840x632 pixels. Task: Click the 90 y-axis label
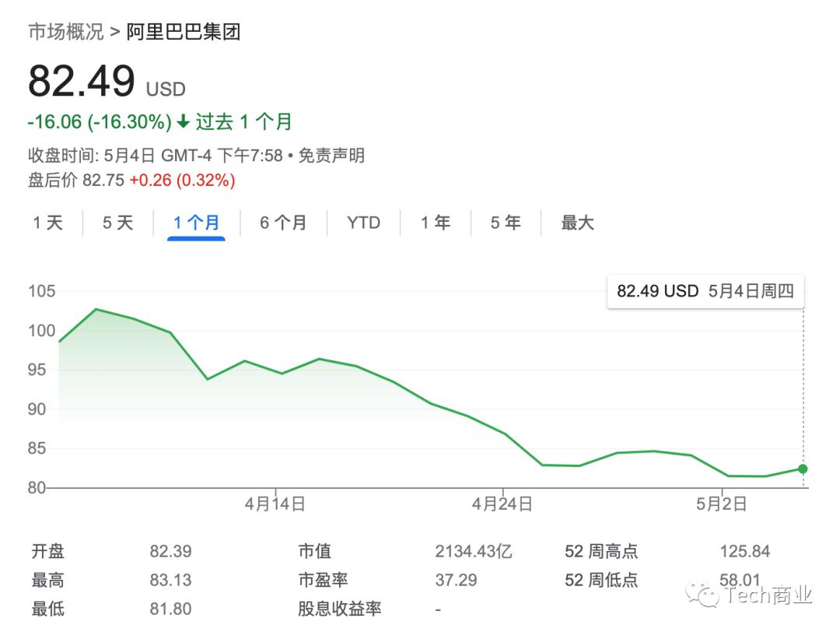pyautogui.click(x=37, y=409)
